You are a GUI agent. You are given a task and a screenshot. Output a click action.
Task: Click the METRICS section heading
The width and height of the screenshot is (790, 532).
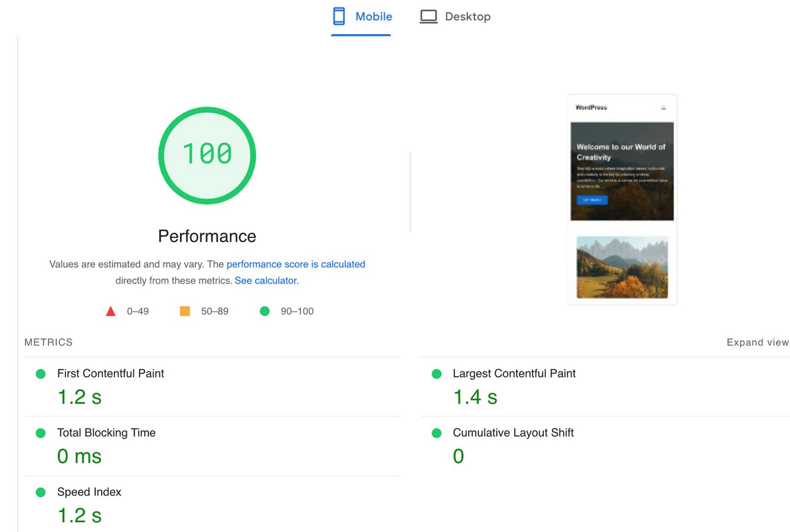pos(49,342)
